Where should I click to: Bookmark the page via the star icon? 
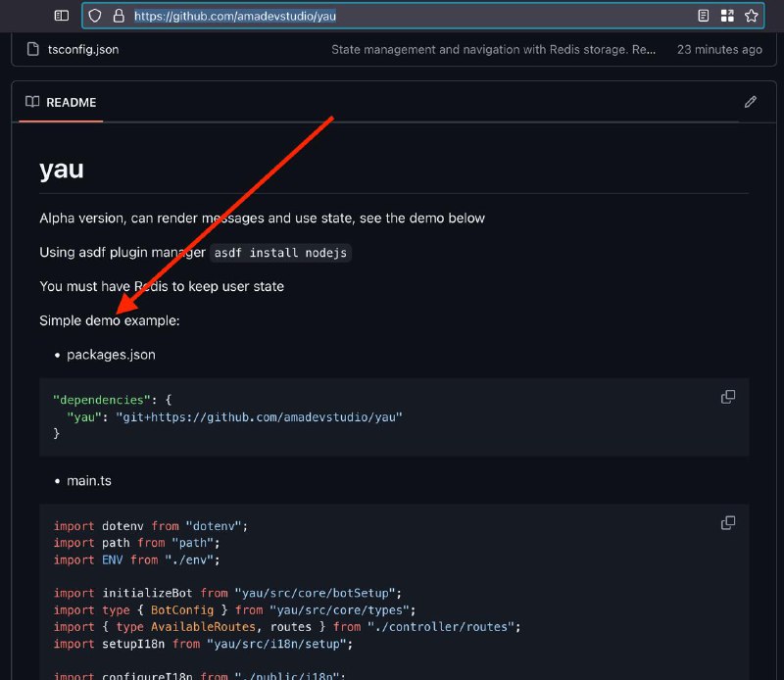coord(752,16)
